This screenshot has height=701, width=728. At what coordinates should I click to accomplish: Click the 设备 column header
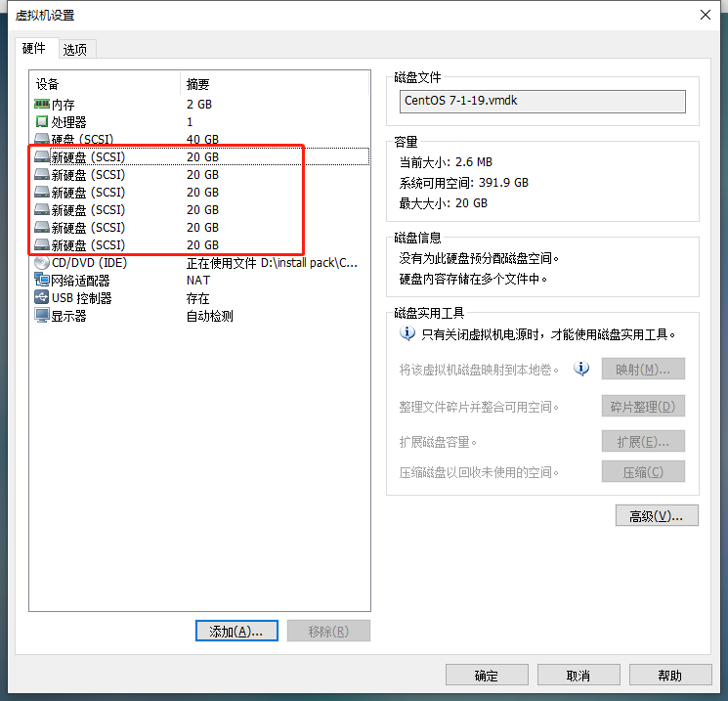click(47, 84)
